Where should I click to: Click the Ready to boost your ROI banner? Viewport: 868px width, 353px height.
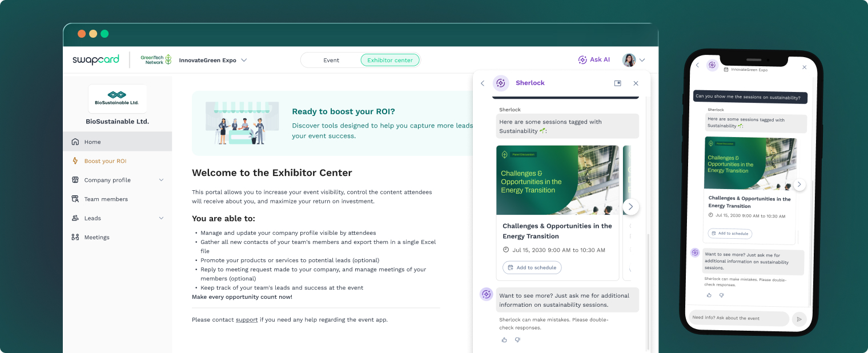[x=333, y=123]
